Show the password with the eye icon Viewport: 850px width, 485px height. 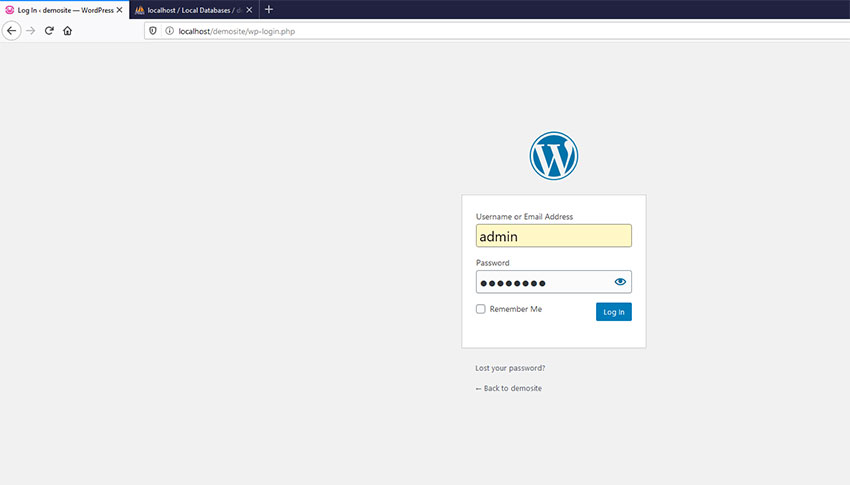620,282
